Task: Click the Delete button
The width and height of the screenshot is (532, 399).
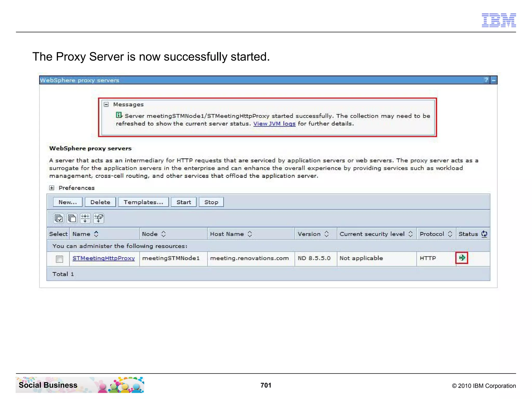Action: 100,202
